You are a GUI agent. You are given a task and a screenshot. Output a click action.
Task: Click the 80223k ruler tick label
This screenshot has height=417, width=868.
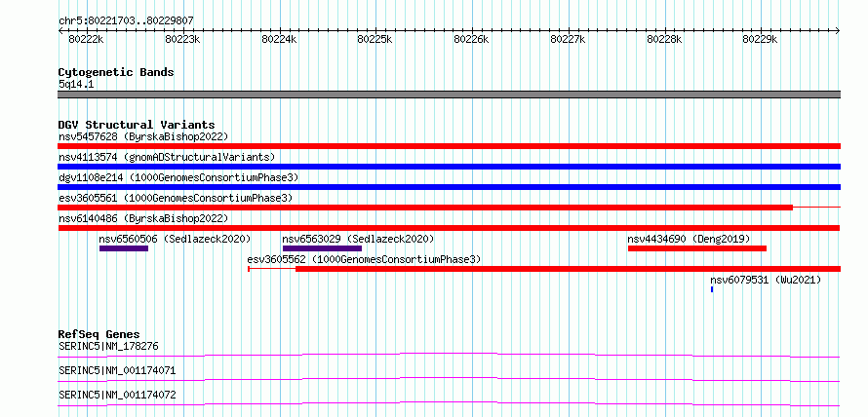pos(182,39)
